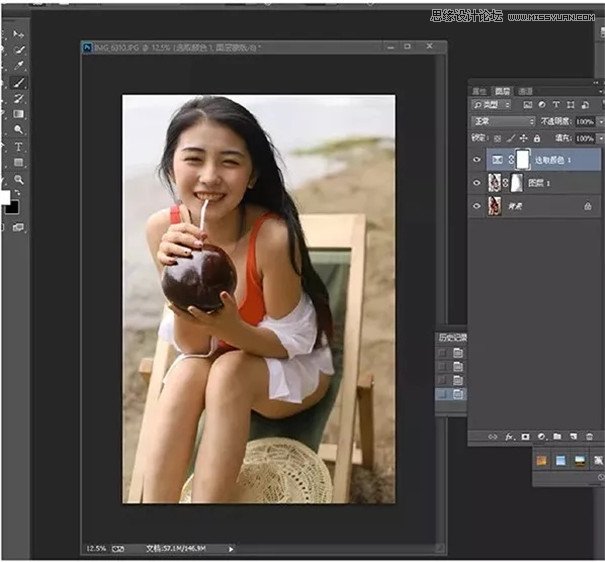Viewport: 605px width, 562px height.
Task: Open the opacity slider dropdown arrow
Action: click(x=600, y=122)
